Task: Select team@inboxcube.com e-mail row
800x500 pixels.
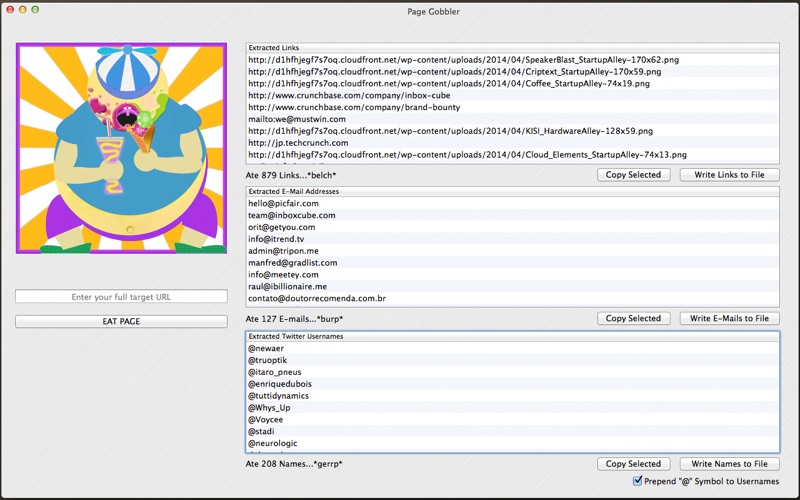Action: 512,215
